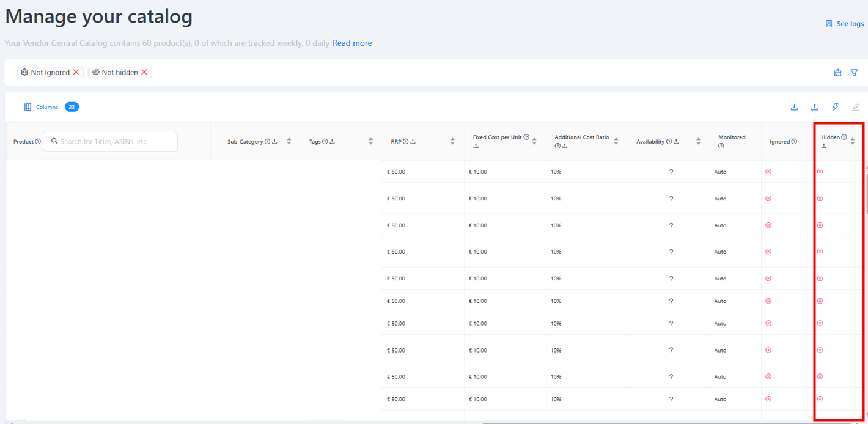
Task: Toggle Hidden status in last visible row
Action: (820, 399)
